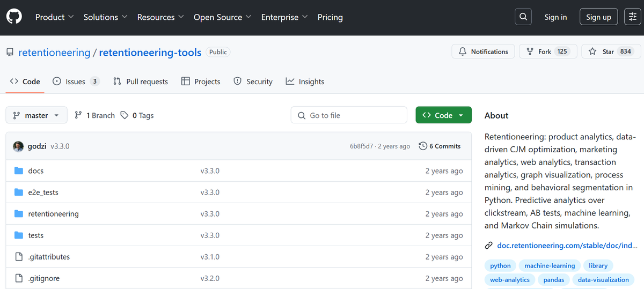Open the godzi author link

pyautogui.click(x=37, y=146)
